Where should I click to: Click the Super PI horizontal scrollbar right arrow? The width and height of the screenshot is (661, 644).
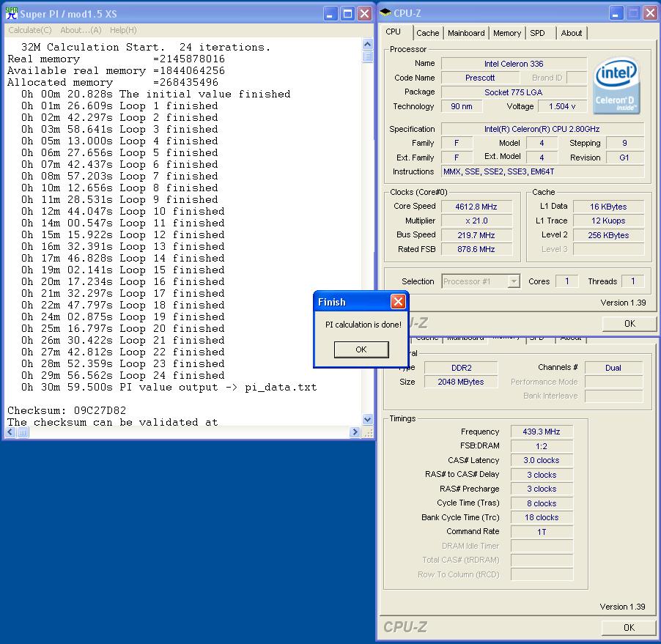pos(355,432)
